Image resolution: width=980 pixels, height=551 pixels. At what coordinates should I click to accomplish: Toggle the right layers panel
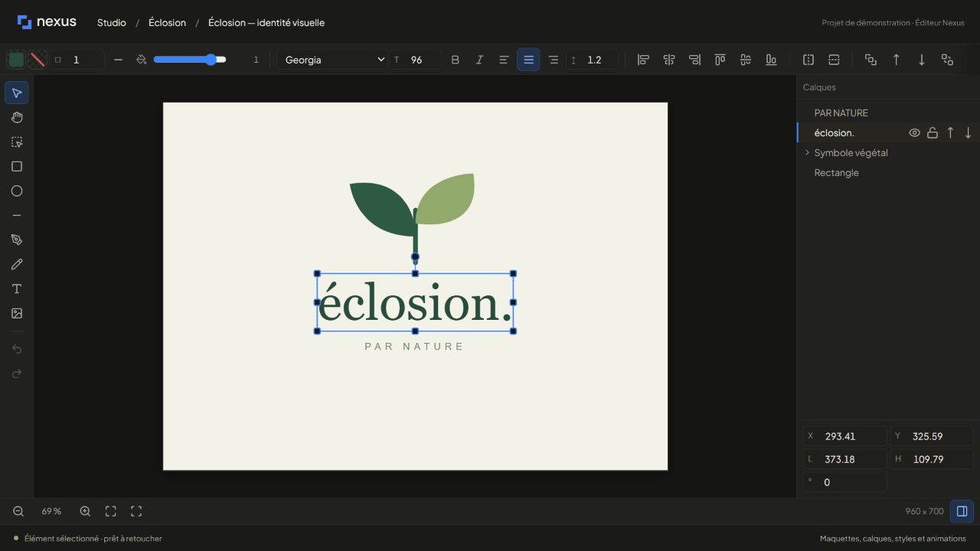(x=962, y=511)
